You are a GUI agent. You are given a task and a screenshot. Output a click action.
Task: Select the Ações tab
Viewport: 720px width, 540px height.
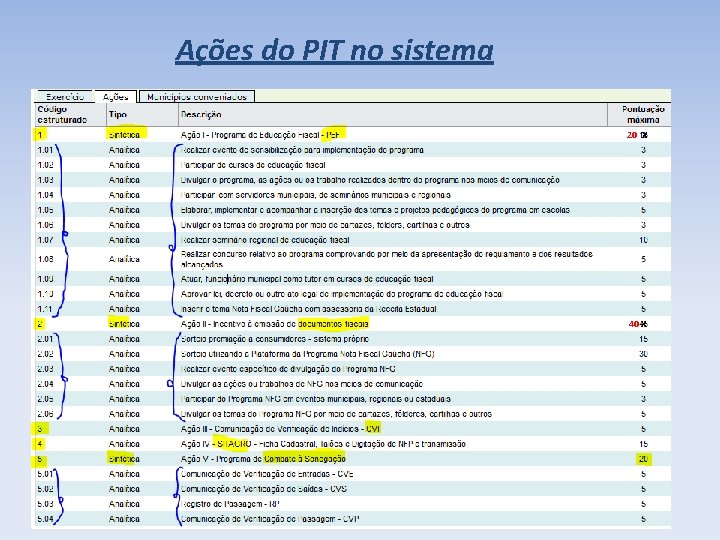click(115, 96)
